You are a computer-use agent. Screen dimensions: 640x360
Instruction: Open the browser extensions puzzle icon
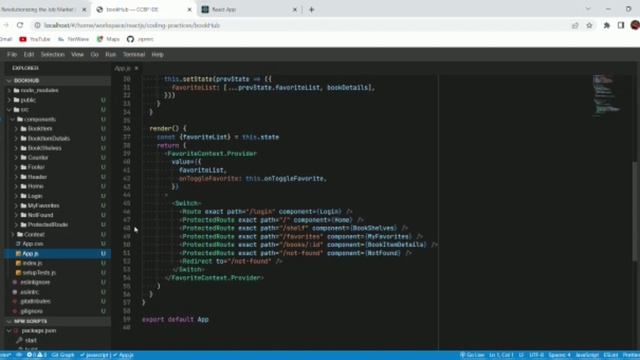(x=607, y=25)
